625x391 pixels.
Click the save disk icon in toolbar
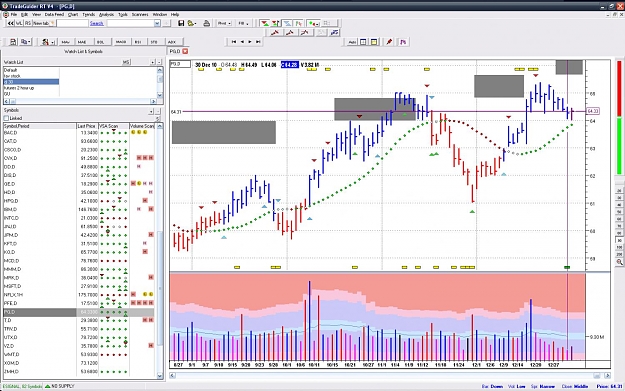pos(181,23)
